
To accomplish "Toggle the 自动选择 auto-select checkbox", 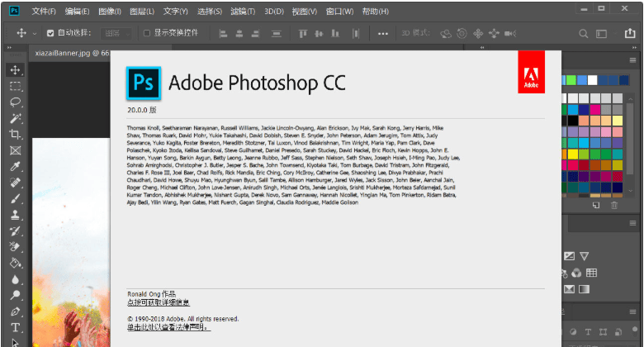I will [50, 33].
